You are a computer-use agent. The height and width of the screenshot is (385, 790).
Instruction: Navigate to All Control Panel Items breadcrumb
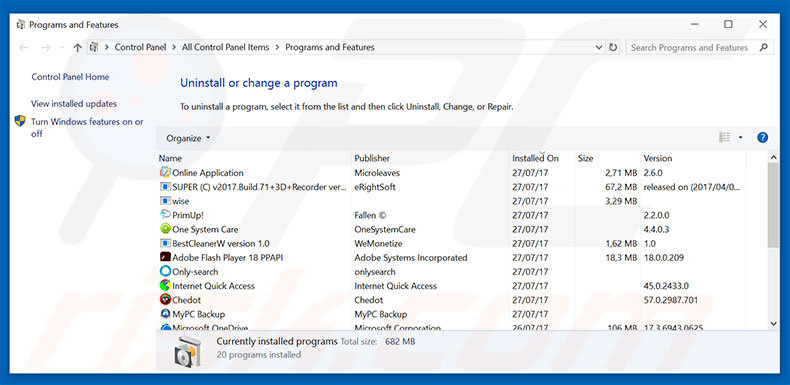pos(226,47)
